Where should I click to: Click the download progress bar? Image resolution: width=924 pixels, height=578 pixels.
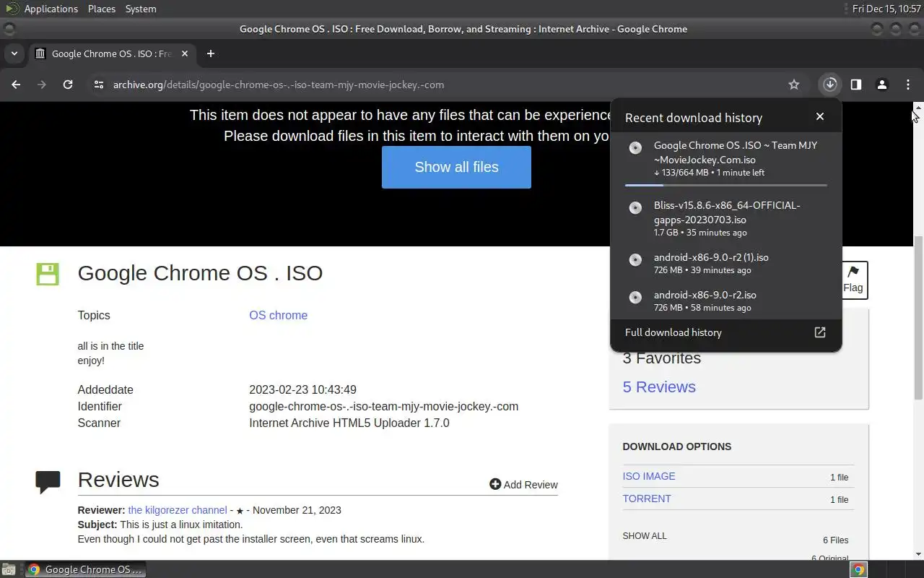pyautogui.click(x=726, y=185)
